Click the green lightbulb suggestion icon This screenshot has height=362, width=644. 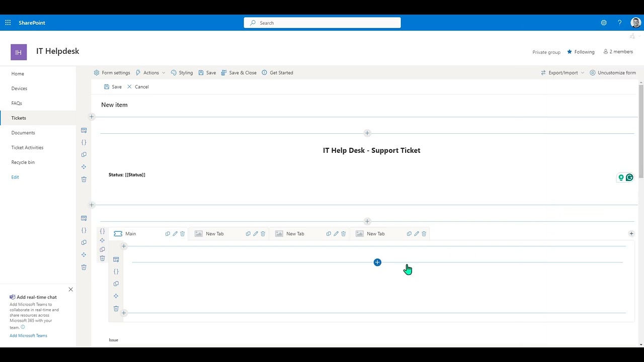(x=621, y=177)
